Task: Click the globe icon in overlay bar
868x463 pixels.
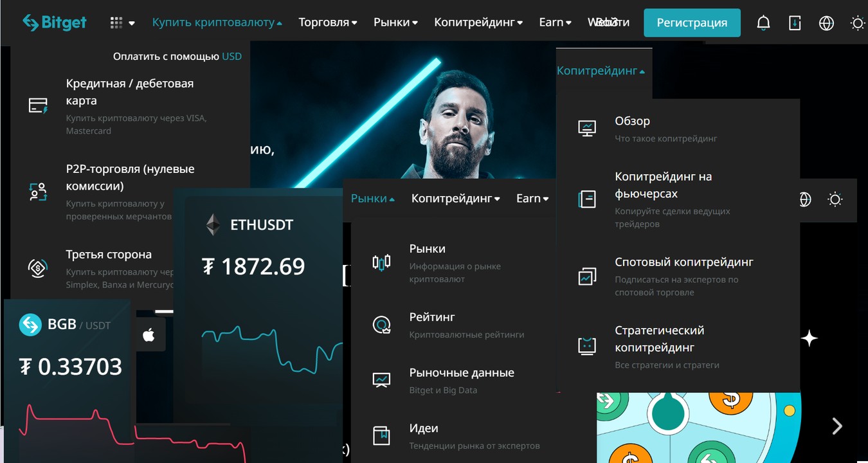Action: click(x=804, y=199)
